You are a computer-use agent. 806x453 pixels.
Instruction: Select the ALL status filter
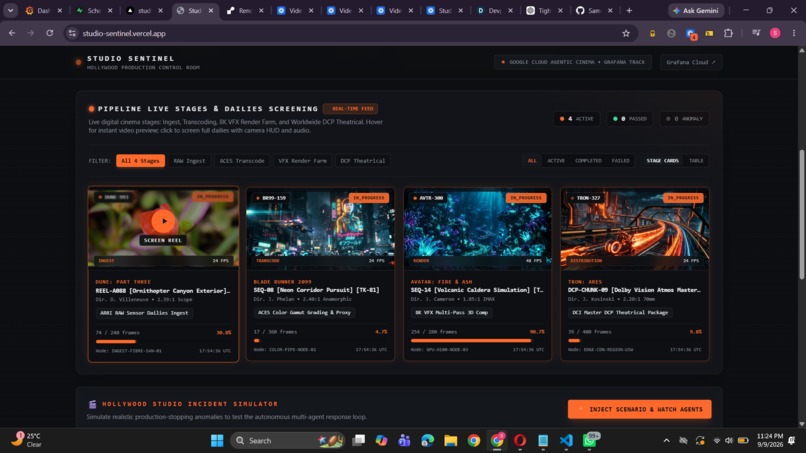(532, 161)
